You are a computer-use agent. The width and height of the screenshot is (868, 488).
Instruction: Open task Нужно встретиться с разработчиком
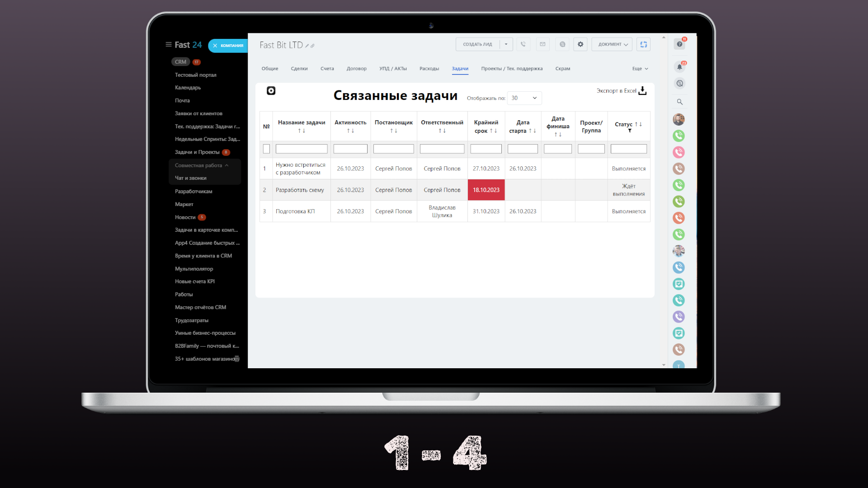coord(301,169)
